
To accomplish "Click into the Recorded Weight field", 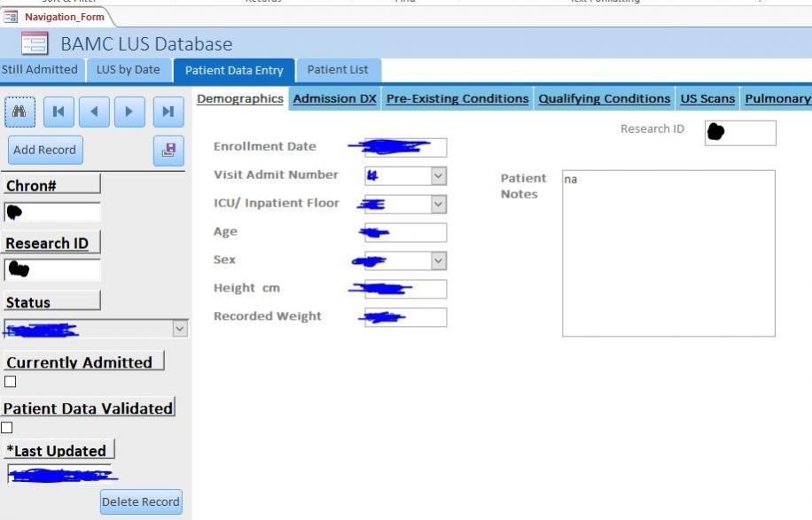I will (x=405, y=317).
